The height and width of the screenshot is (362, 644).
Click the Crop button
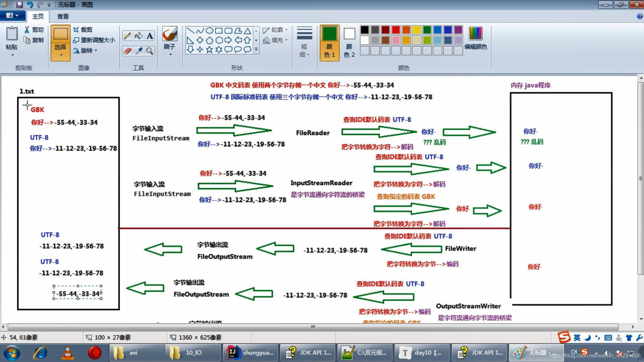pyautogui.click(x=83, y=29)
